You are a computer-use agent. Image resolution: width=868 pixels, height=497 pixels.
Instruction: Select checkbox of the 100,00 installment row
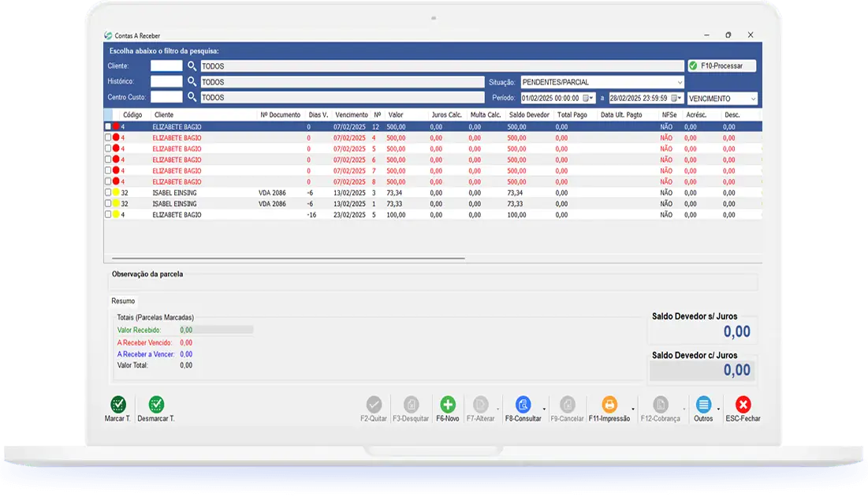pos(108,215)
